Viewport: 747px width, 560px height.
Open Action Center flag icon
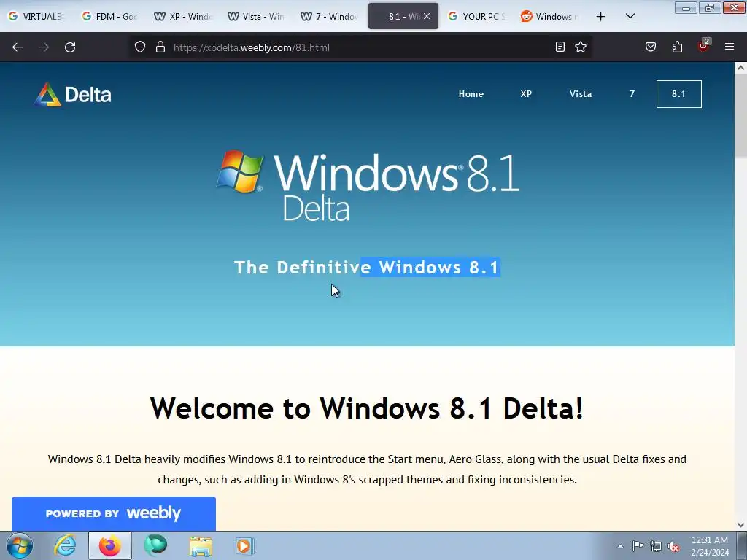[638, 546]
